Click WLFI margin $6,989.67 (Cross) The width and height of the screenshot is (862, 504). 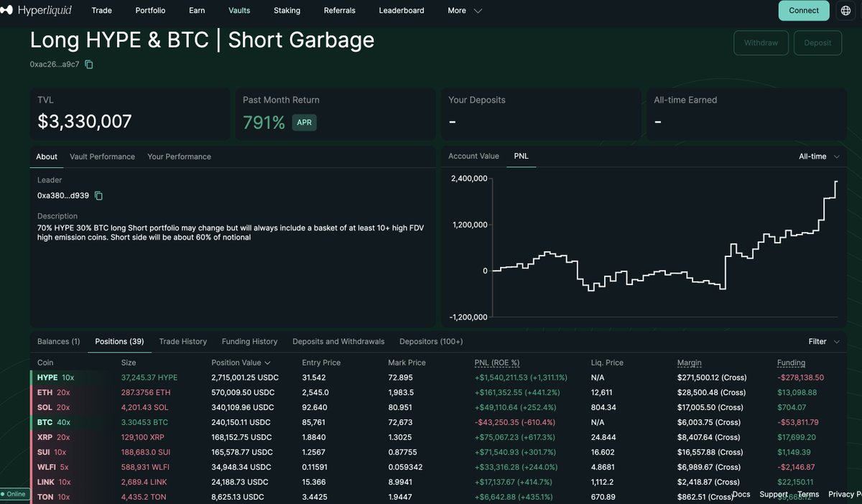pos(710,467)
